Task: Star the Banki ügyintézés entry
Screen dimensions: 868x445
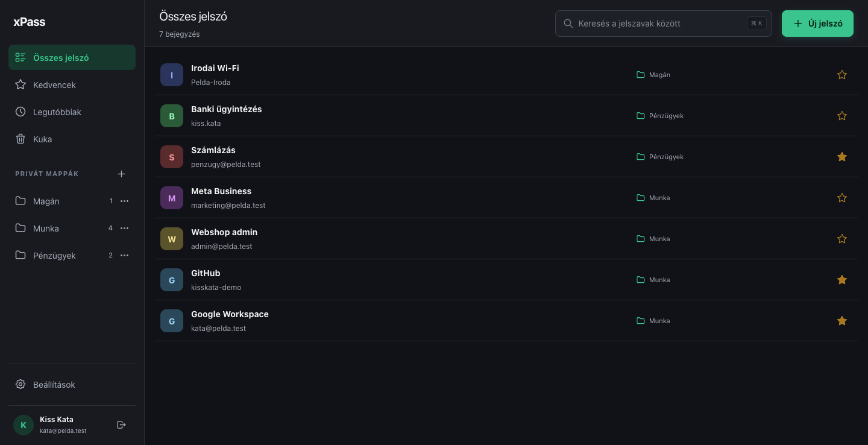Action: pos(842,116)
